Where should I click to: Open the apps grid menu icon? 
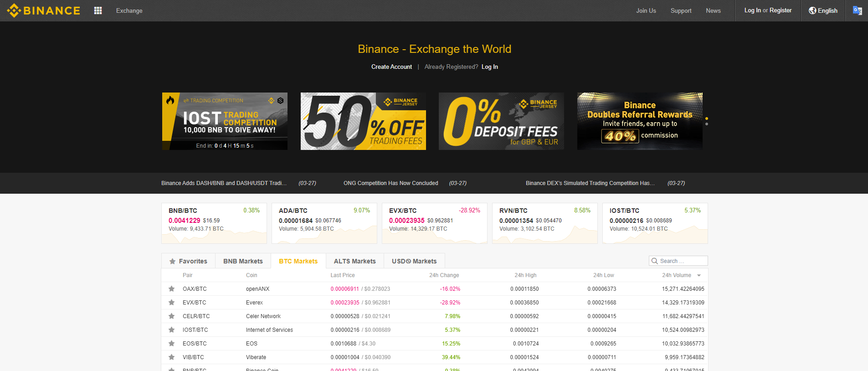pos(98,10)
